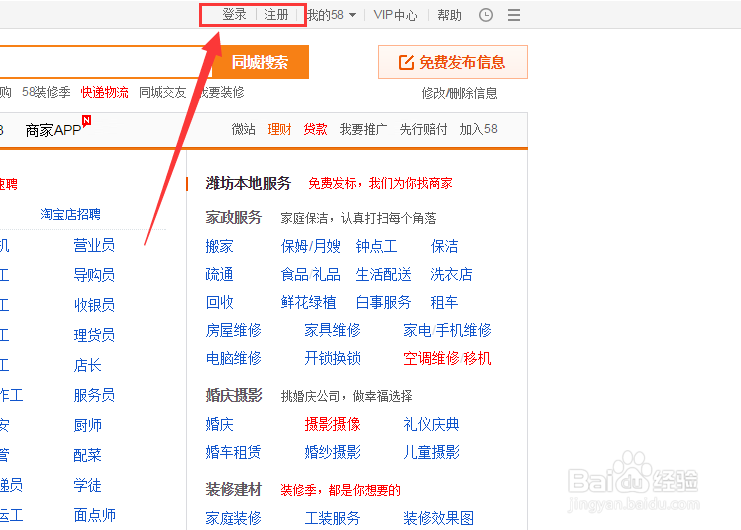
Task: Open the 贷款 nav item
Action: (x=315, y=129)
